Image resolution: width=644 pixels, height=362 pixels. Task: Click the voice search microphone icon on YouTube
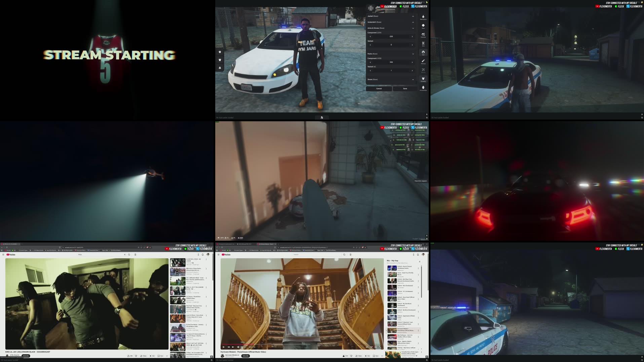point(350,255)
